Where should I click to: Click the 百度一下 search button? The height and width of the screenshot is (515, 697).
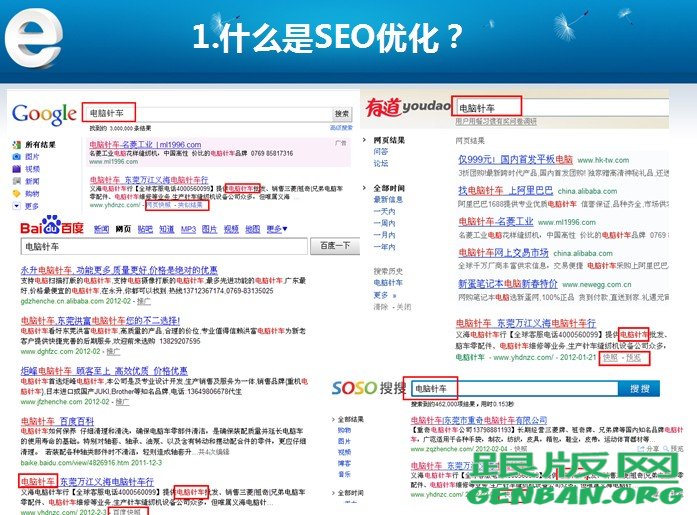335,246
